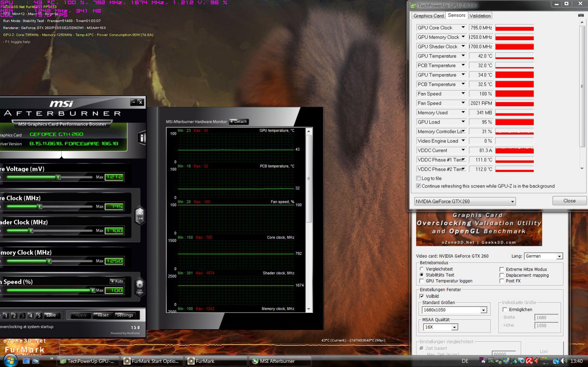Click the orange speaker tray icon
The width and height of the screenshot is (588, 367).
536,361
